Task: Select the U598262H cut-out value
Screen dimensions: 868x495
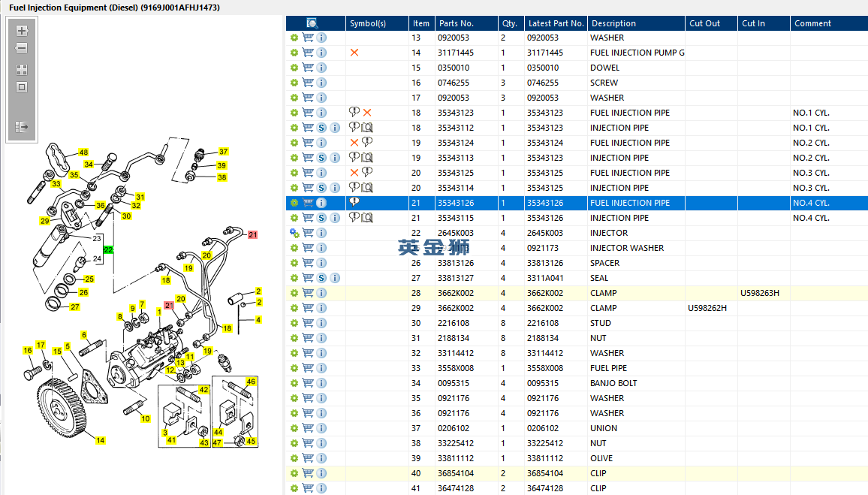Action: coord(707,308)
